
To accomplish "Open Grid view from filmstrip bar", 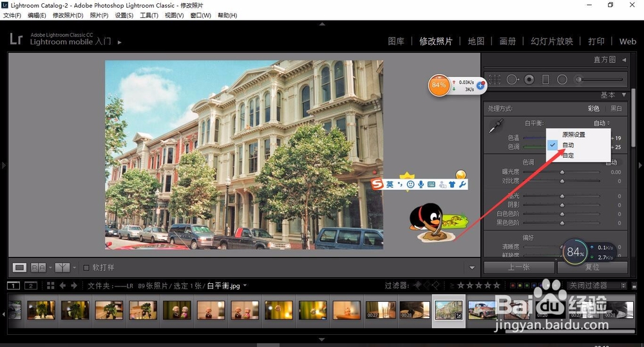I will pyautogui.click(x=50, y=285).
